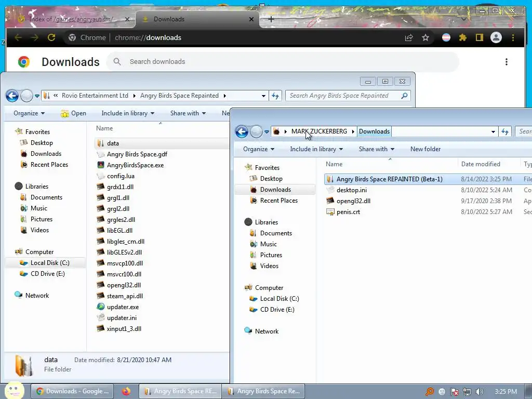This screenshot has height=399, width=532.
Task: Open recent pages dropdown in Rovio window
Action: [x=37, y=96]
